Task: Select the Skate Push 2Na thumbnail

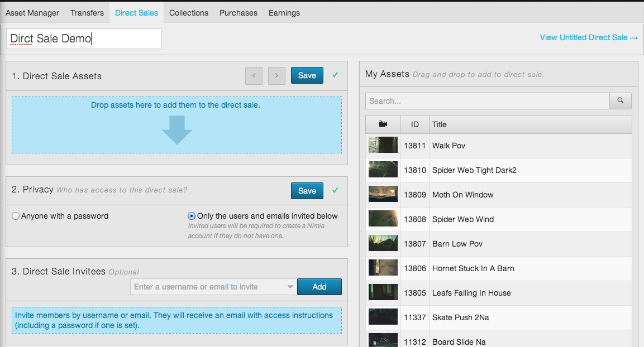Action: (383, 317)
